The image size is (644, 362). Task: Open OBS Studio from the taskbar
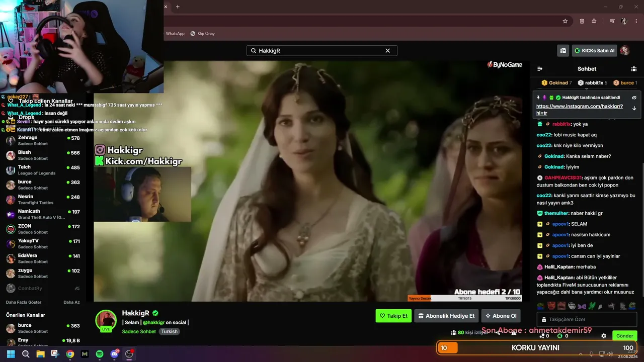point(129,354)
